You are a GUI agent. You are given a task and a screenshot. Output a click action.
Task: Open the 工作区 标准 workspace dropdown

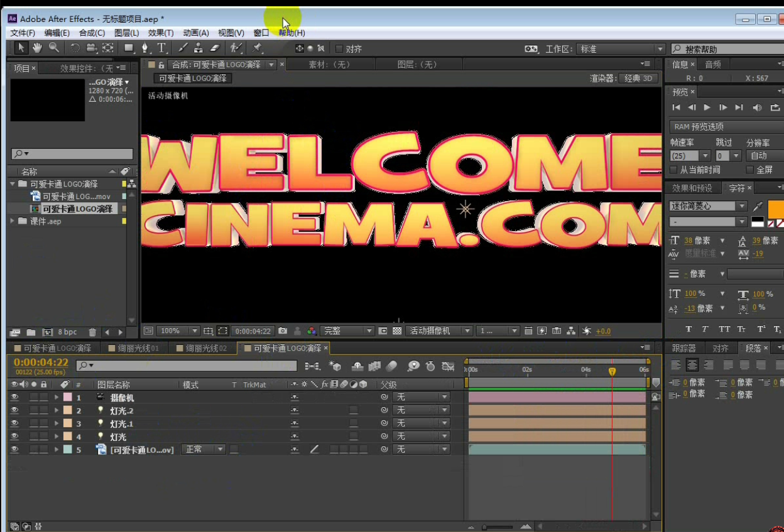[x=621, y=49]
